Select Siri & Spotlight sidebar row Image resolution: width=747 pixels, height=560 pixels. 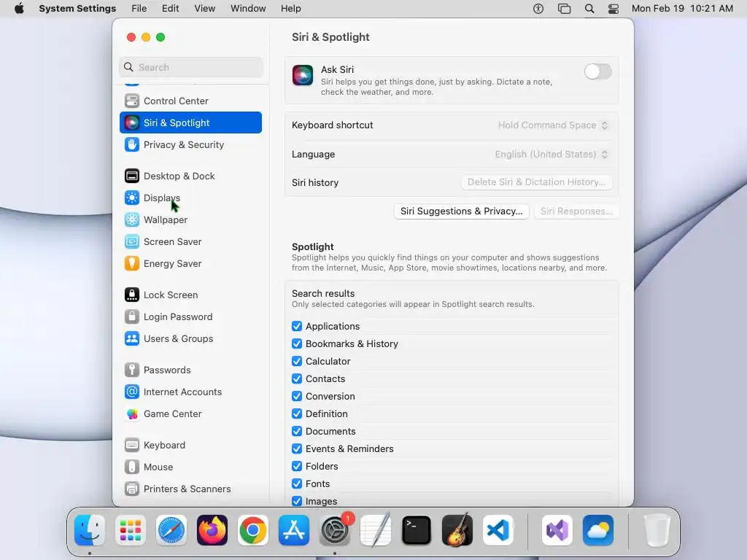coord(190,122)
